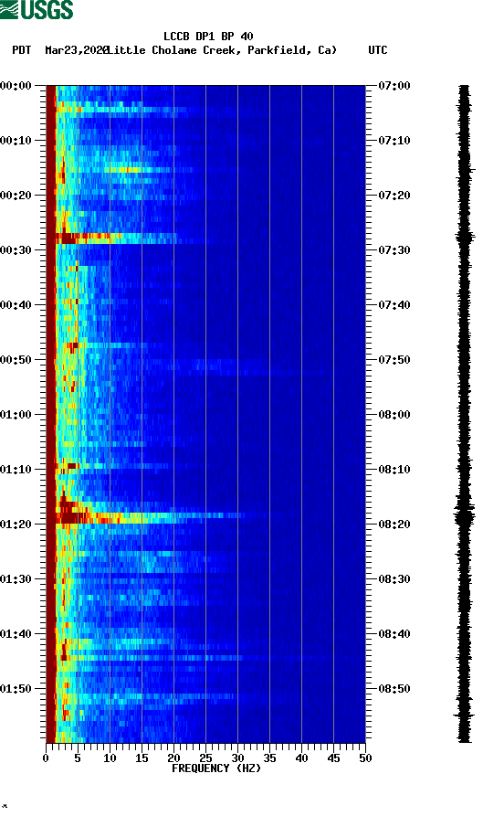504x816 pixels.
Task: Click the 07:30 UTC time label
Action: pyautogui.click(x=394, y=249)
